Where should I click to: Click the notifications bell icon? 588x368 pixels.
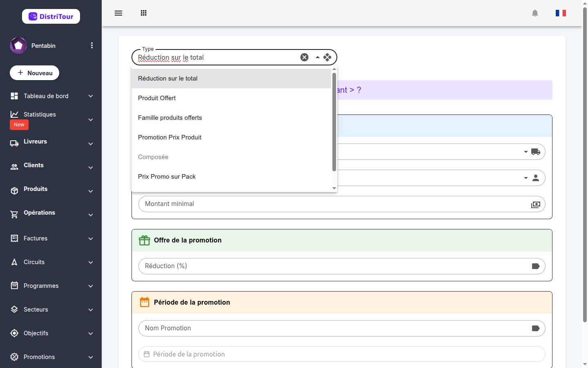(x=535, y=13)
